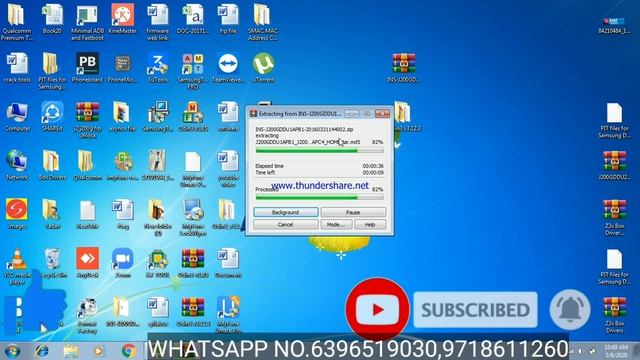Launch the uTorrent application

pos(263,68)
